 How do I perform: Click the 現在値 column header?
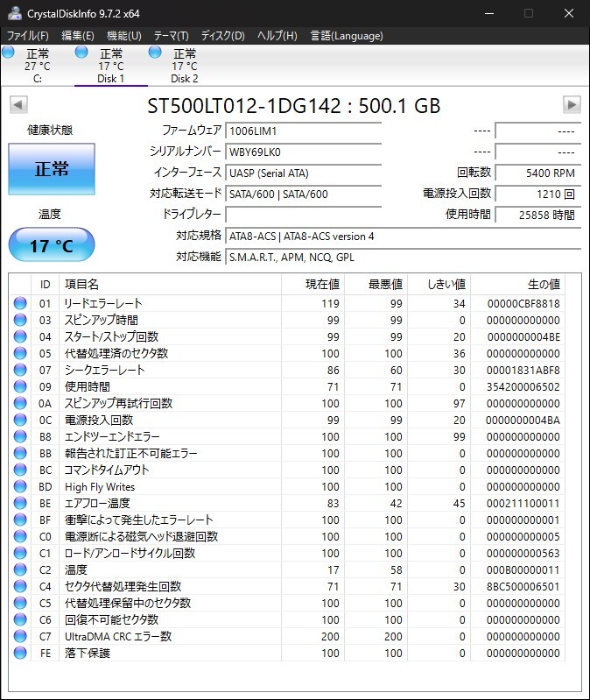(313, 285)
